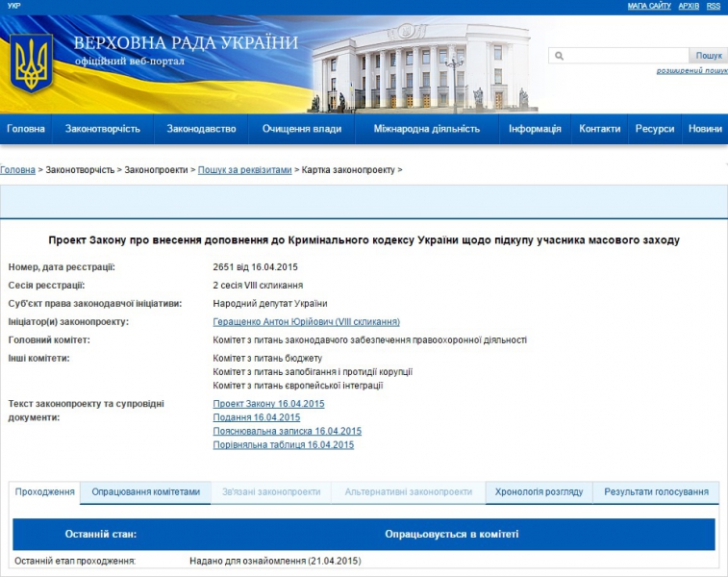This screenshot has width=728, height=577.
Task: Open initiator Геращенко Антон Юрійович link
Action: pyautogui.click(x=306, y=322)
